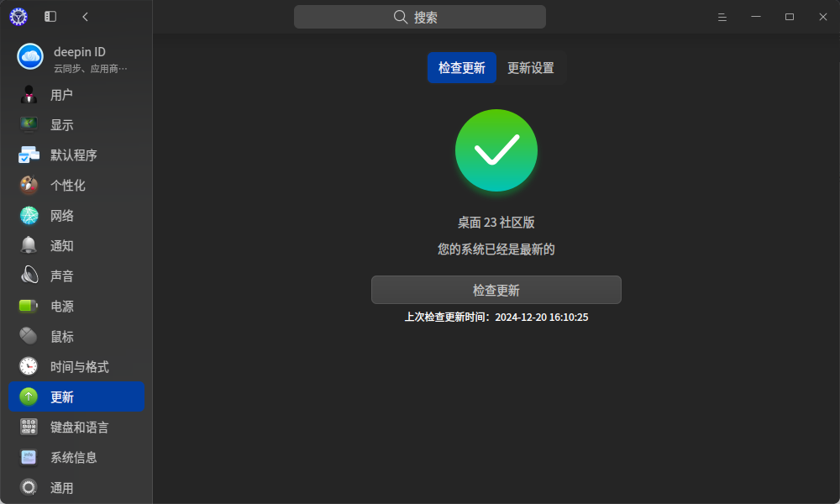The width and height of the screenshot is (840, 504).
Task: Click the 检查更新 button below status
Action: point(496,290)
